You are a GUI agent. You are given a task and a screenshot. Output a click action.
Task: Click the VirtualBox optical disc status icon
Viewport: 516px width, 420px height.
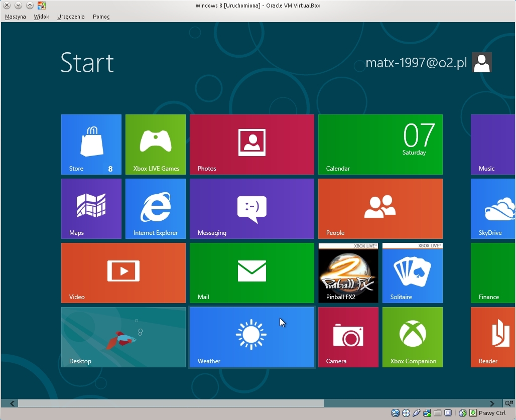(x=406, y=413)
